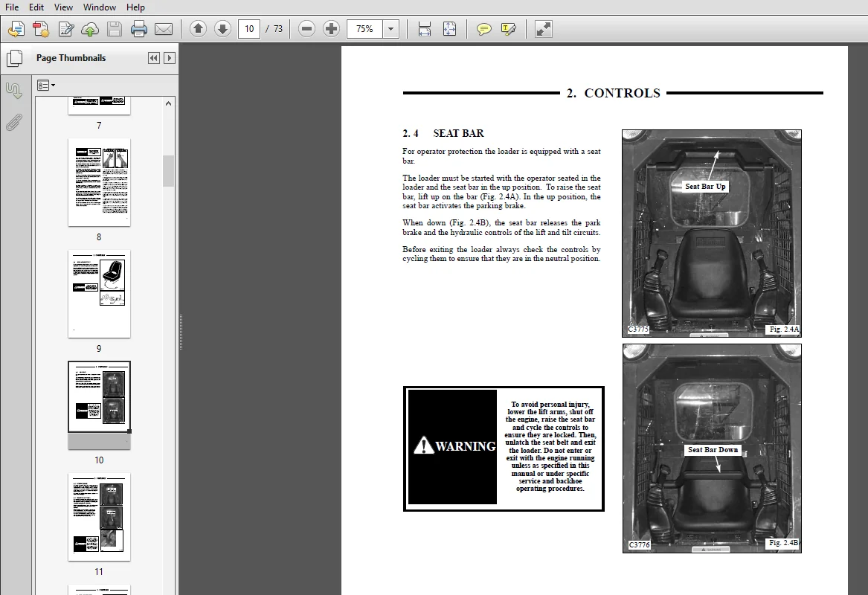Select the page 9 thumbnail
868x595 pixels.
tap(99, 293)
